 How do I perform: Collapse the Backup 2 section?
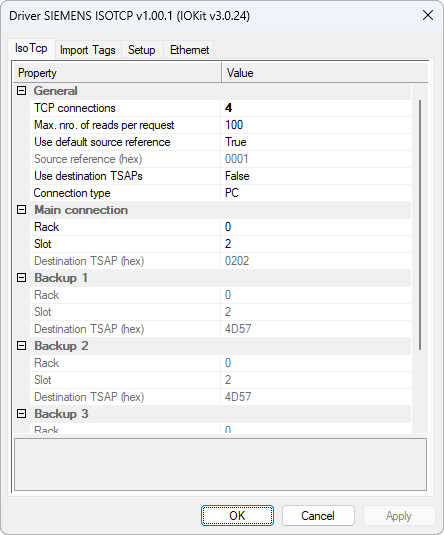(22, 346)
